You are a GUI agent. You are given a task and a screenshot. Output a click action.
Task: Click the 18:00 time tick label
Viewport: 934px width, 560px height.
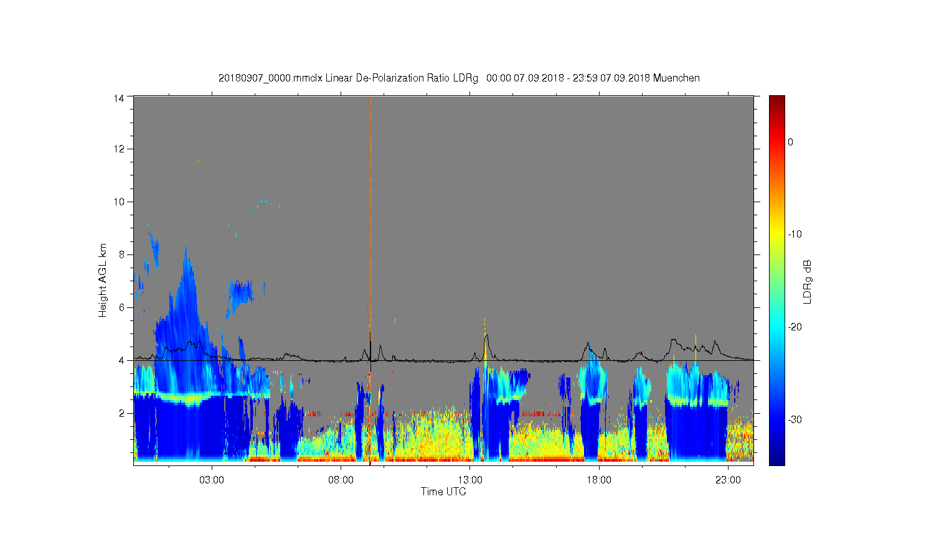599,480
